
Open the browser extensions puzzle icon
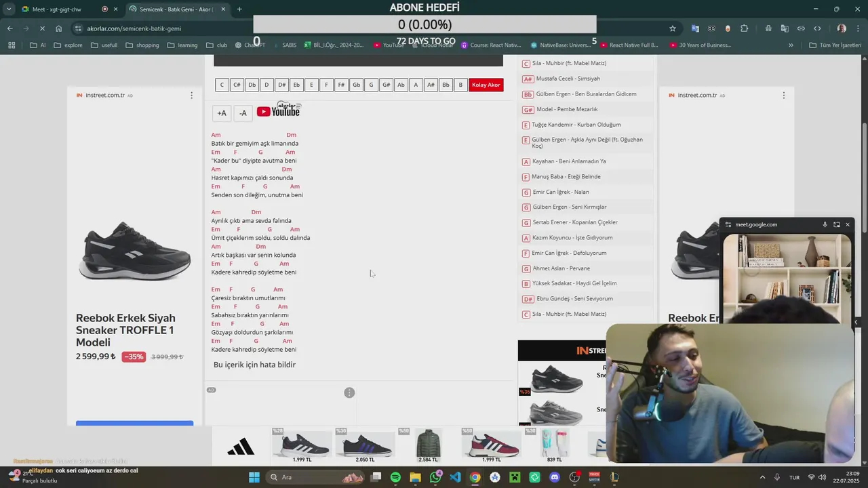point(745,28)
